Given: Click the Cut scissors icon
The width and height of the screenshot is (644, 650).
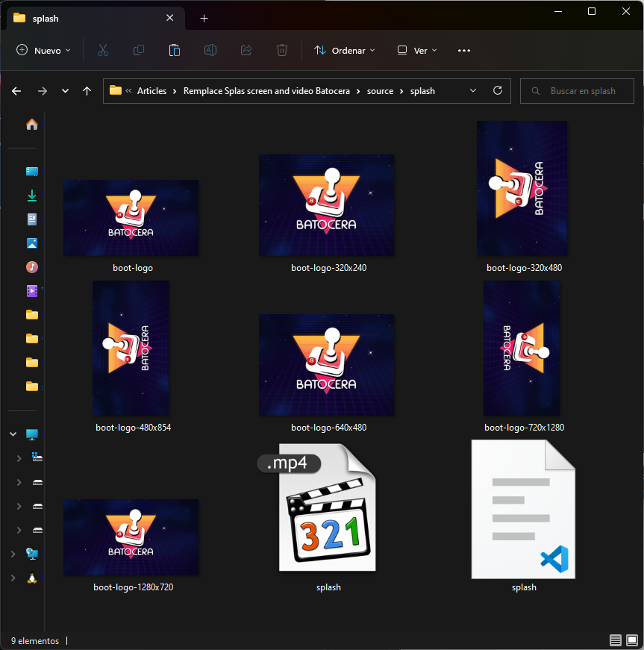Looking at the screenshot, I should 103,51.
